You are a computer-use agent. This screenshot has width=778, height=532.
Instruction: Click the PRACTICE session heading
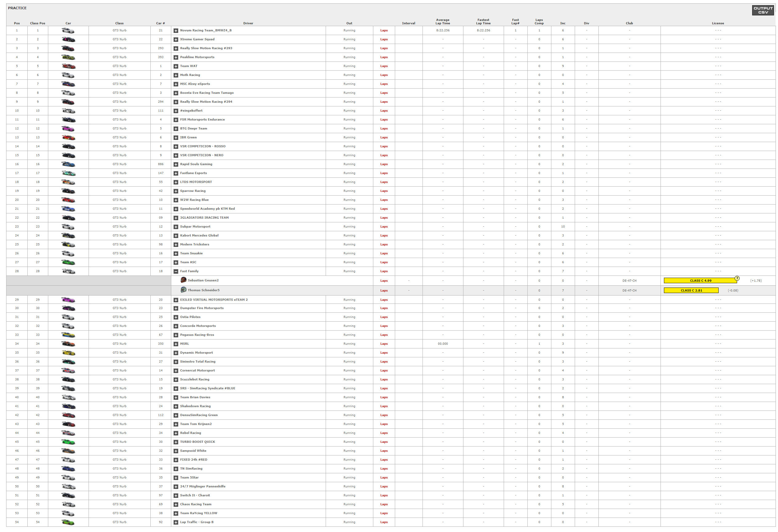tap(17, 8)
